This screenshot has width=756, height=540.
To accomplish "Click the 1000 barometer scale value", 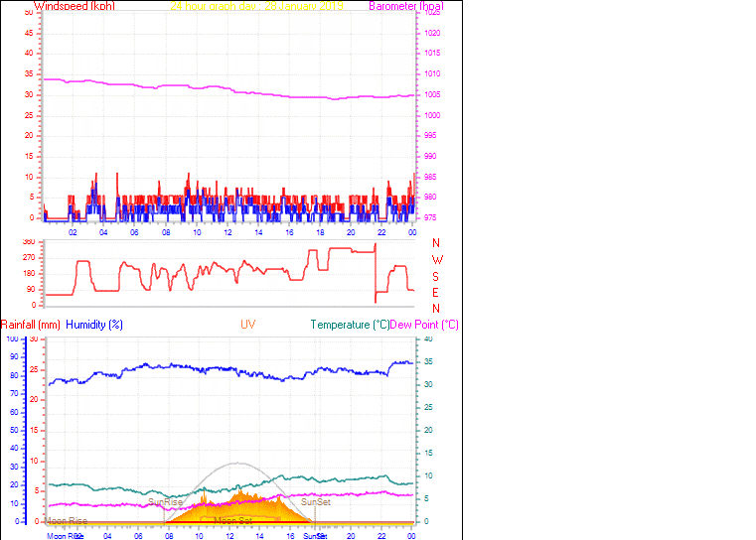I will point(432,115).
